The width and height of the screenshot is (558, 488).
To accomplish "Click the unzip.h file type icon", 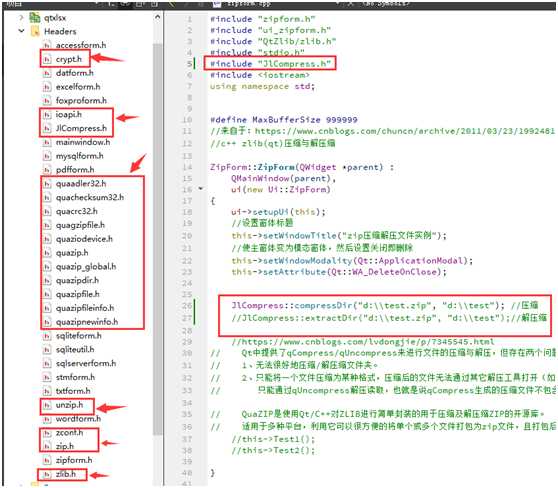I will (47, 405).
